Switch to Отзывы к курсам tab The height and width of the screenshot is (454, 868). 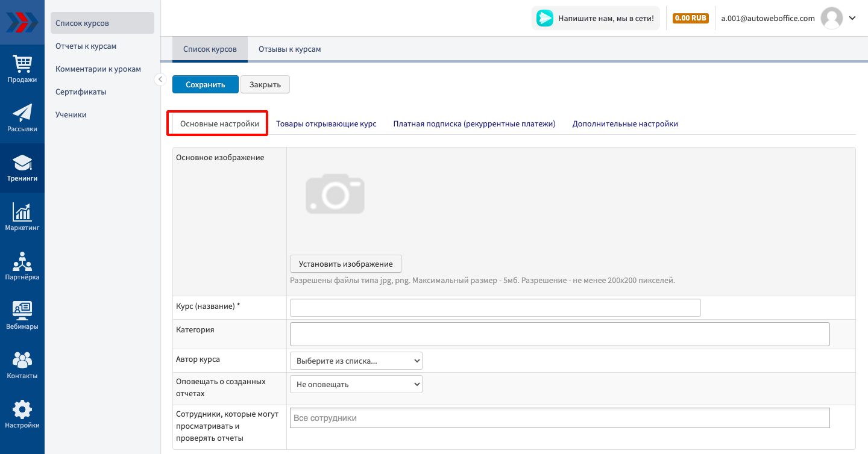pyautogui.click(x=289, y=49)
